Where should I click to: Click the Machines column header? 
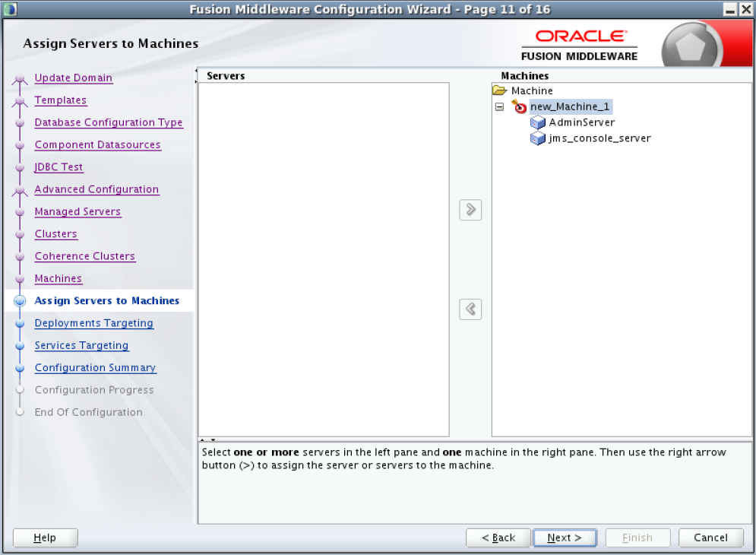click(x=524, y=76)
